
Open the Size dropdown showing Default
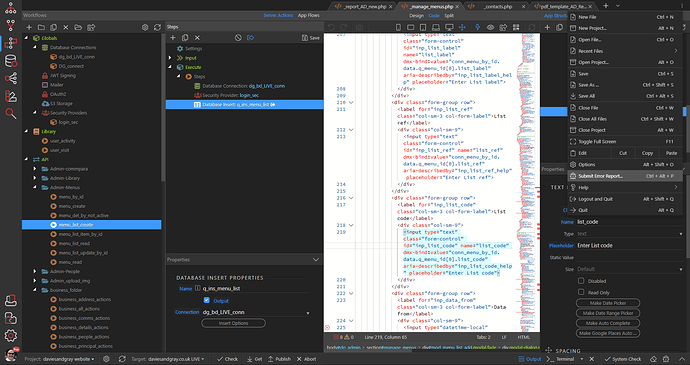coord(630,269)
